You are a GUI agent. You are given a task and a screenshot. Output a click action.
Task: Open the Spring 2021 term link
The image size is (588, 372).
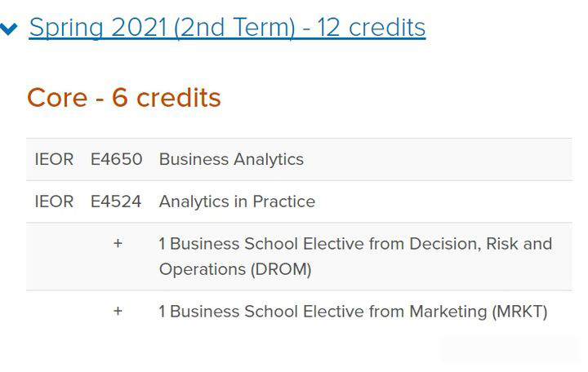point(227,28)
